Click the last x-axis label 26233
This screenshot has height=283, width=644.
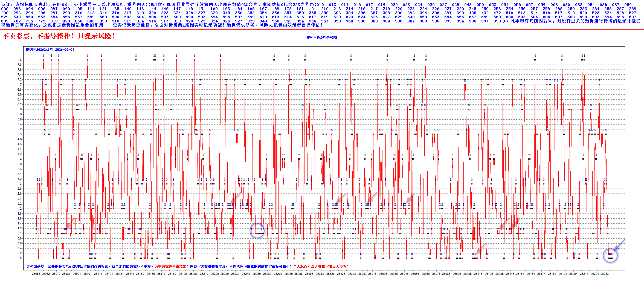[x=604, y=274]
